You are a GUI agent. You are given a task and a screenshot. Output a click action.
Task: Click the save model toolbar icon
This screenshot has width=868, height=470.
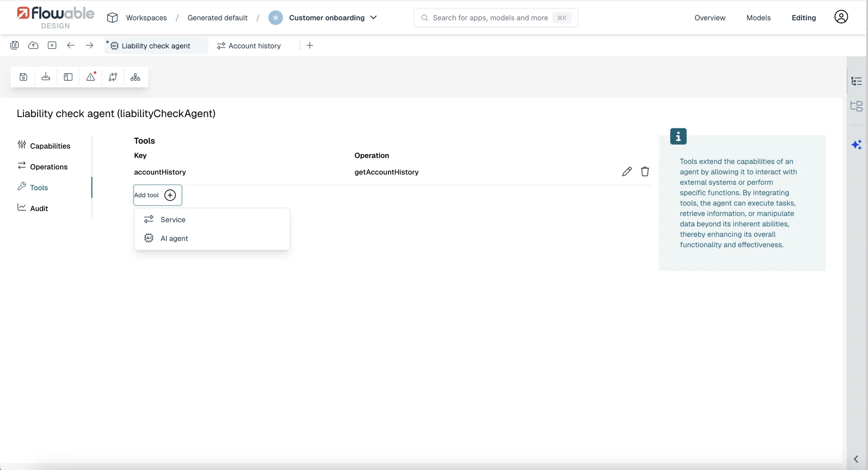24,77
